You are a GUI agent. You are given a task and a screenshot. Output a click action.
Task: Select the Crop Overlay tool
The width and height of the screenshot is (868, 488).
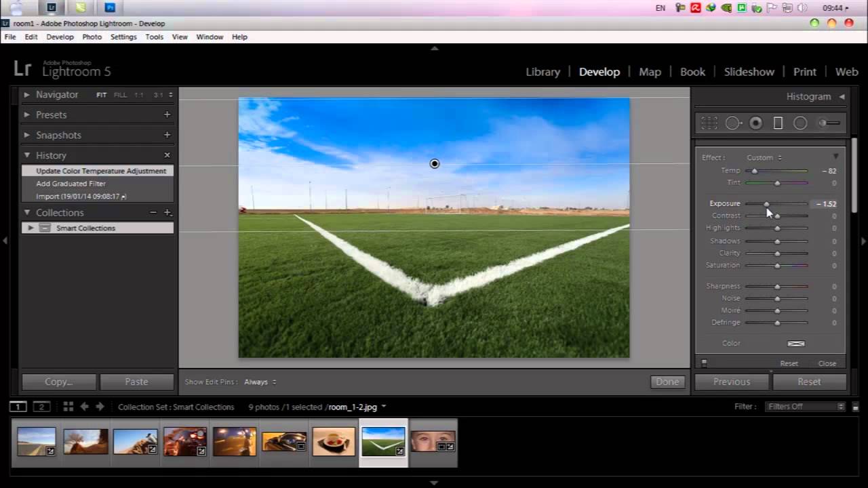coord(709,123)
